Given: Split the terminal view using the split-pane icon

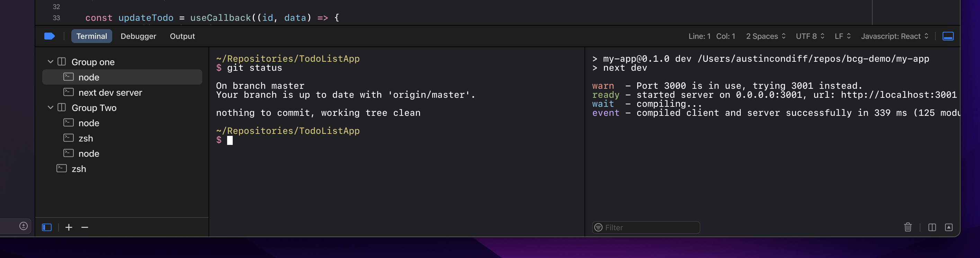Looking at the screenshot, I should click(x=933, y=227).
